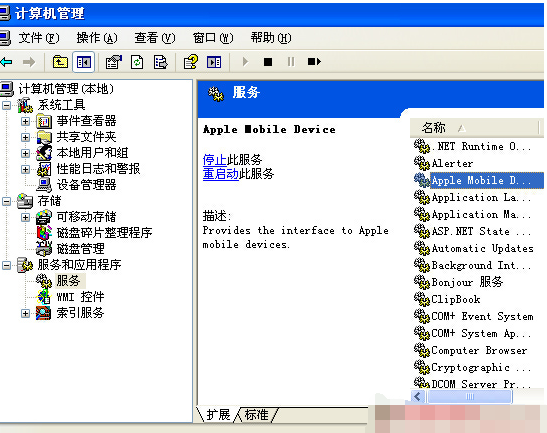The height and width of the screenshot is (433, 547).
Task: Click the black Stop service button
Action: click(x=268, y=62)
